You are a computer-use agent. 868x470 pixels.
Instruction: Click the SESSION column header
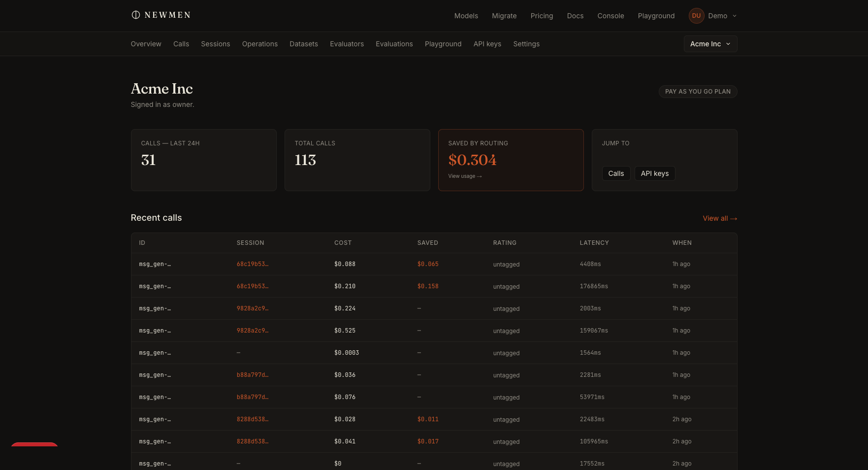click(251, 243)
